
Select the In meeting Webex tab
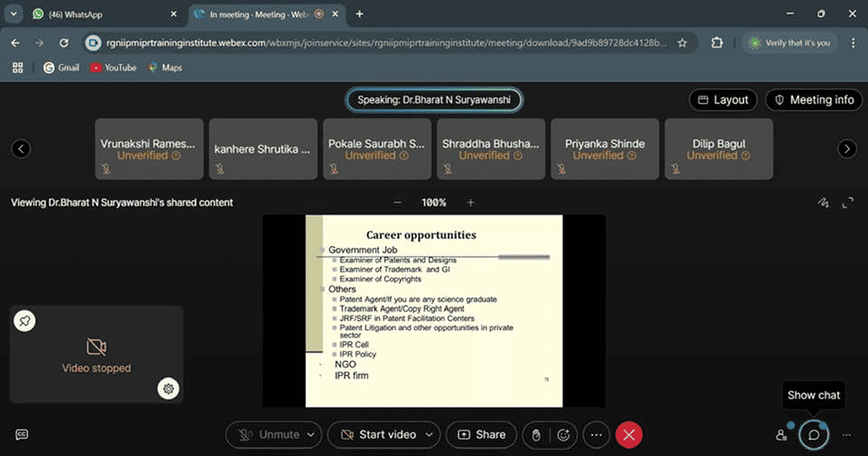(x=267, y=14)
